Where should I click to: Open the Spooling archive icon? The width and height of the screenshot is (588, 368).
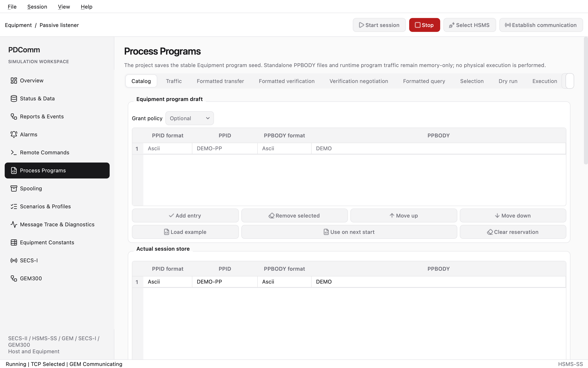(14, 189)
